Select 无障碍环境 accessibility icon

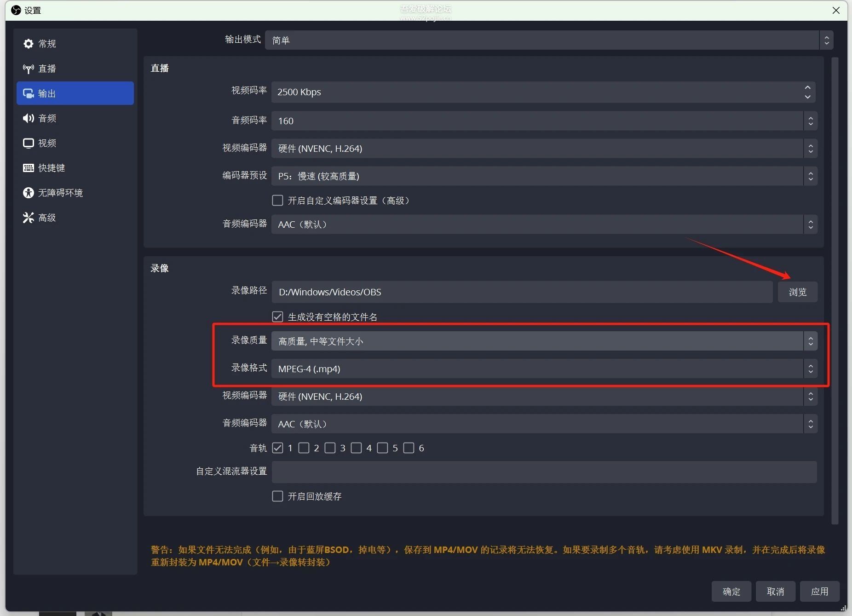29,193
